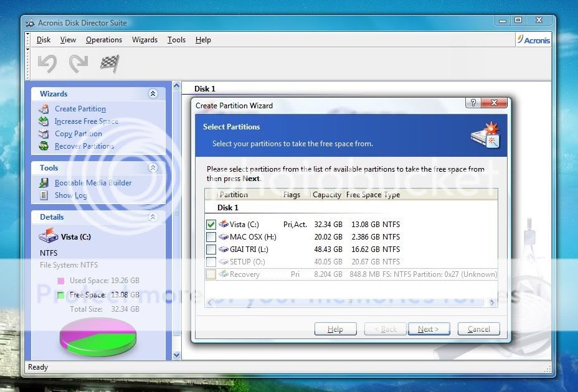Click the Bootable Media Builder icon
The height and width of the screenshot is (392, 578).
[44, 183]
